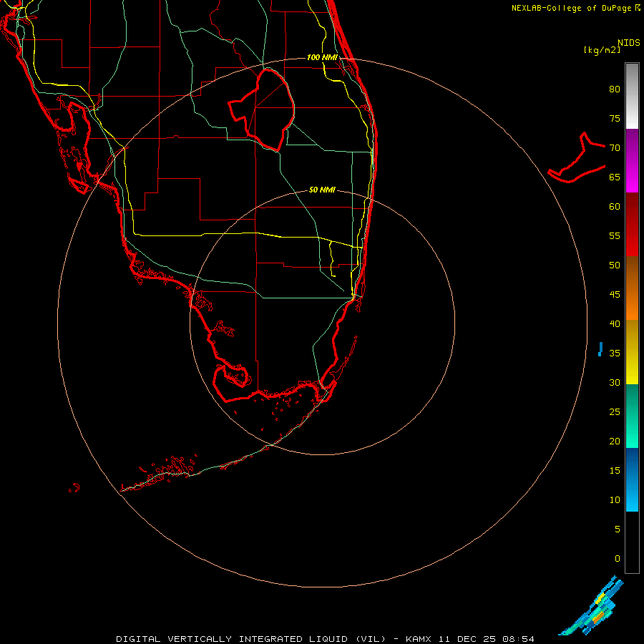Click the 08:54 timestamp
644x644 pixels.
point(518,639)
